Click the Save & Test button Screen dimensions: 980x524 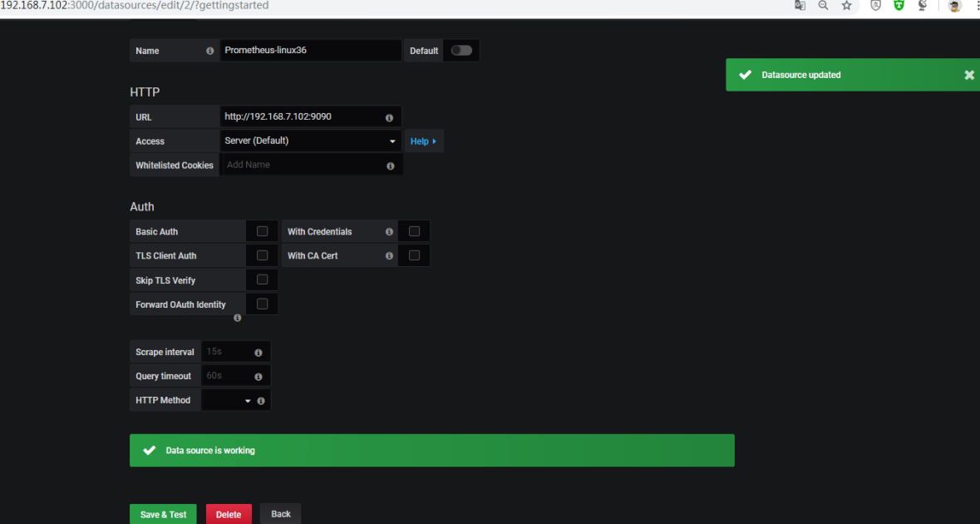click(163, 514)
